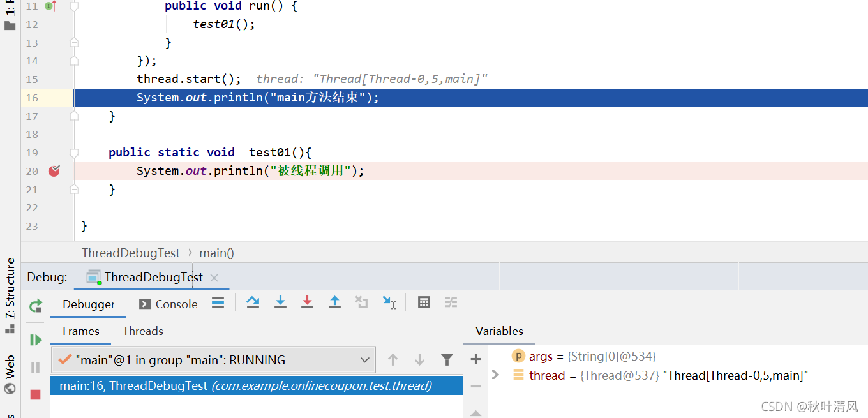Click ThreadDebugTest in the breadcrumb
The width and height of the screenshot is (868, 418).
(131, 253)
